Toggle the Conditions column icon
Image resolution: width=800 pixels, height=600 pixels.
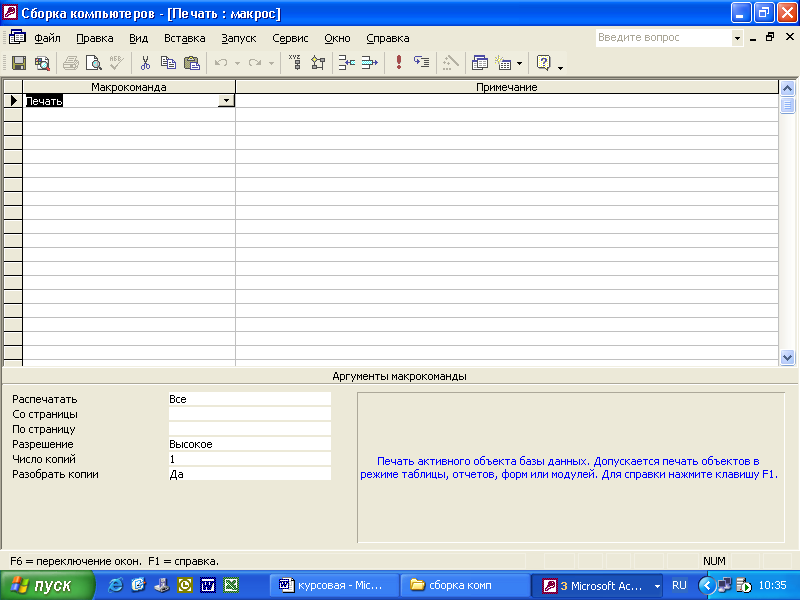[318, 63]
